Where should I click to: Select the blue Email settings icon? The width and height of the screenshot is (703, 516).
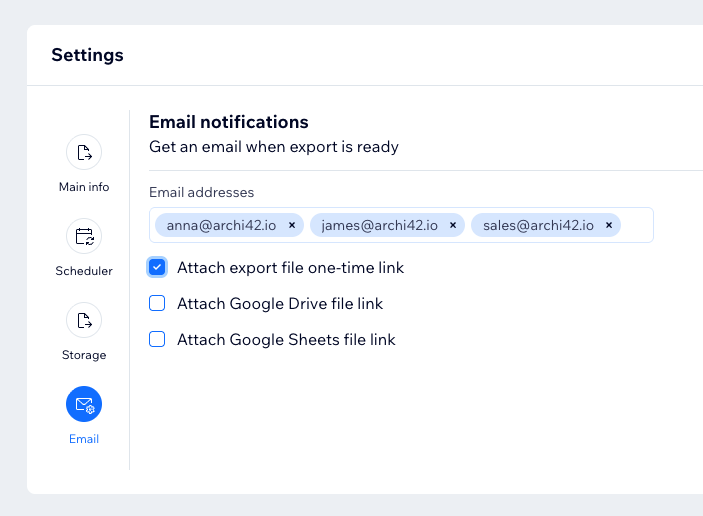[x=84, y=404]
